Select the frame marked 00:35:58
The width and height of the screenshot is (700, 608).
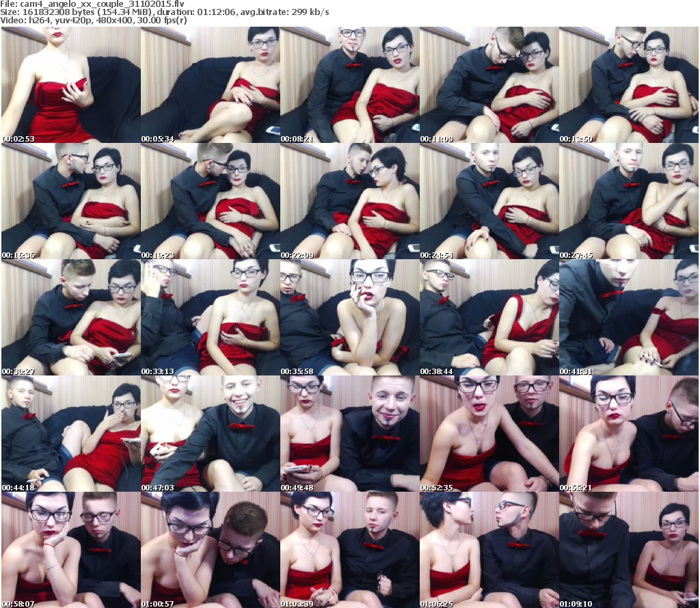[x=349, y=317]
